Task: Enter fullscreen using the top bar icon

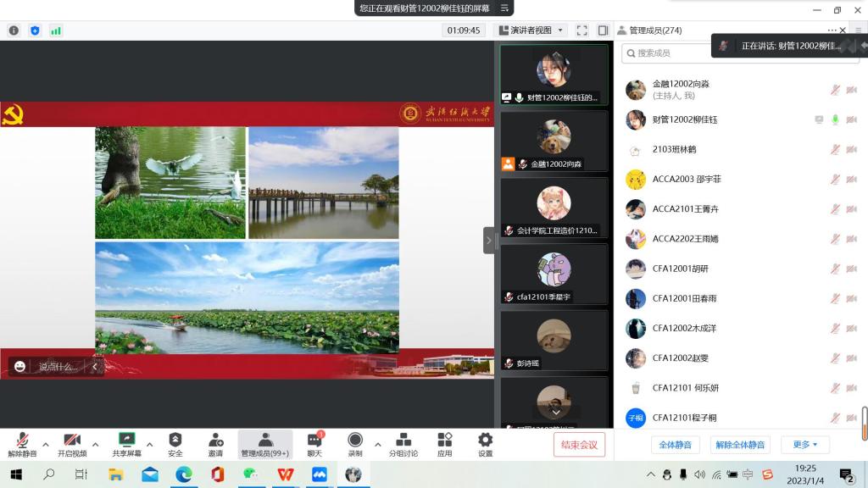Action: pyautogui.click(x=581, y=30)
